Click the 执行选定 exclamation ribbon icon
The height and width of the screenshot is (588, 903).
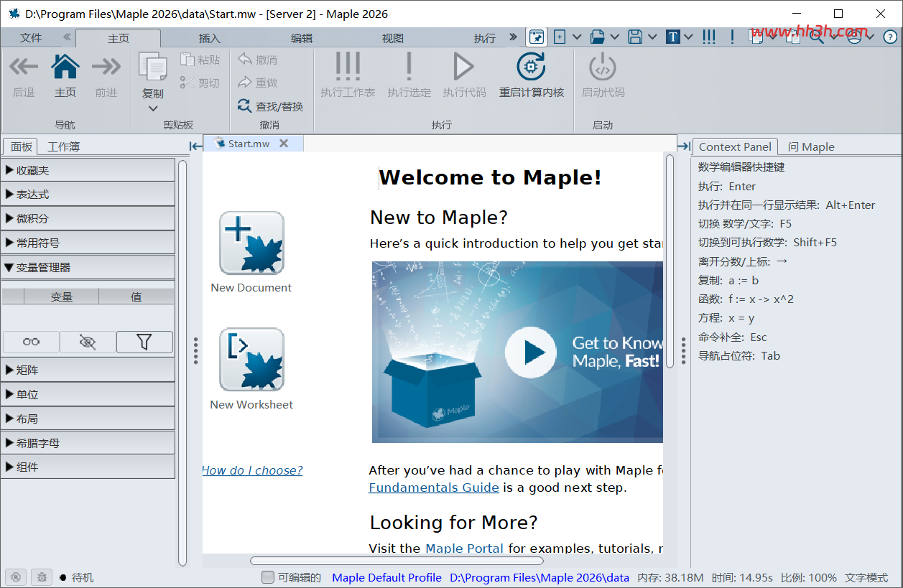pos(409,67)
